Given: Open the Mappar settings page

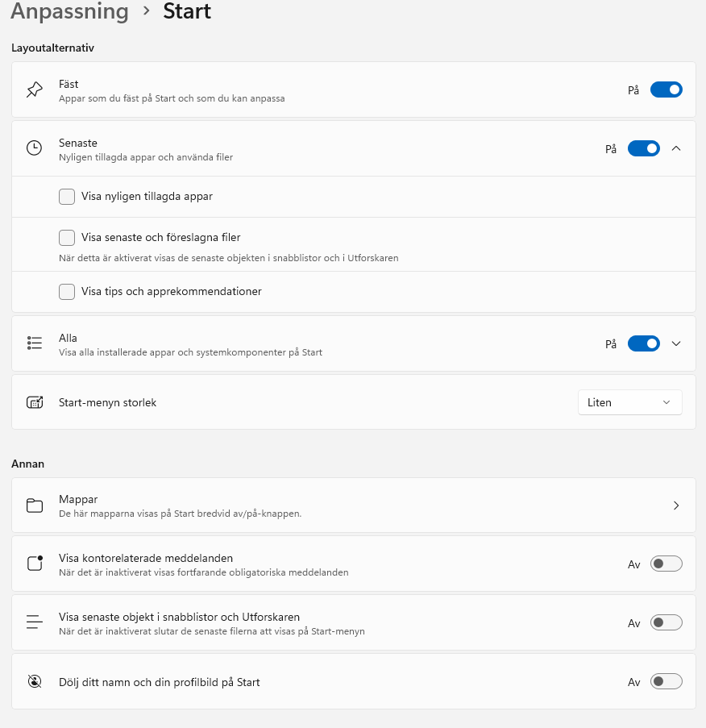Looking at the screenshot, I should 354,505.
